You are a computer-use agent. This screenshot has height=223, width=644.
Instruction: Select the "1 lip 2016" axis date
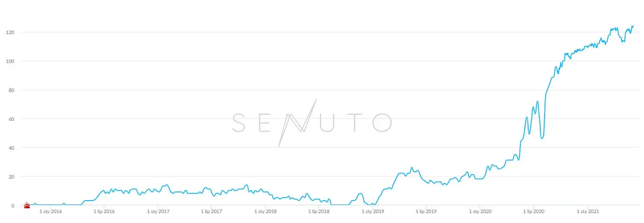click(104, 211)
